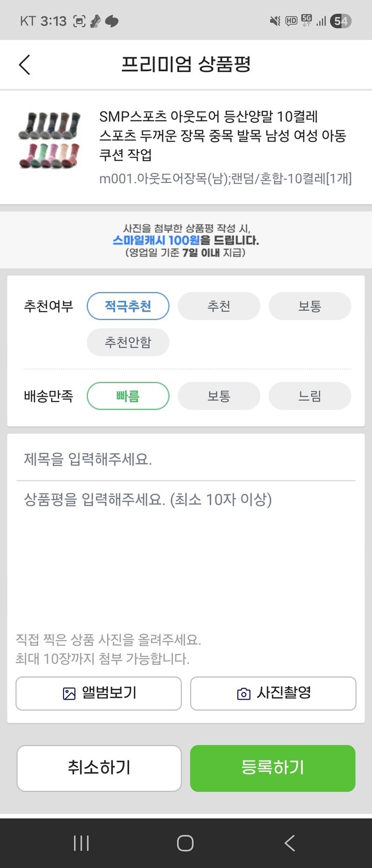Tap Android recent apps navigation icon

click(x=81, y=843)
